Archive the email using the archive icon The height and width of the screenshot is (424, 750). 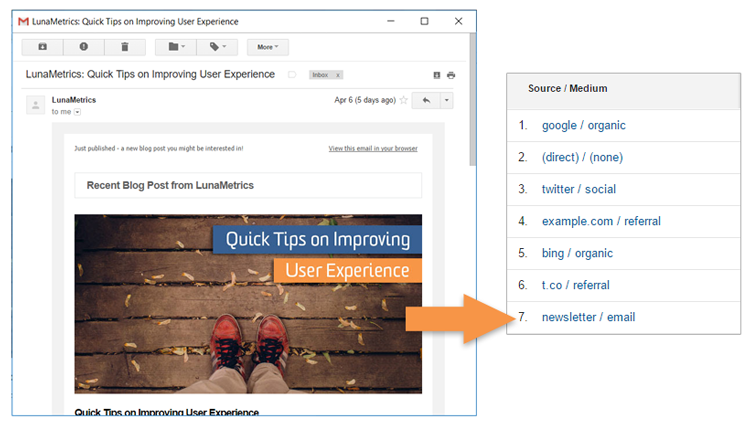click(x=43, y=47)
